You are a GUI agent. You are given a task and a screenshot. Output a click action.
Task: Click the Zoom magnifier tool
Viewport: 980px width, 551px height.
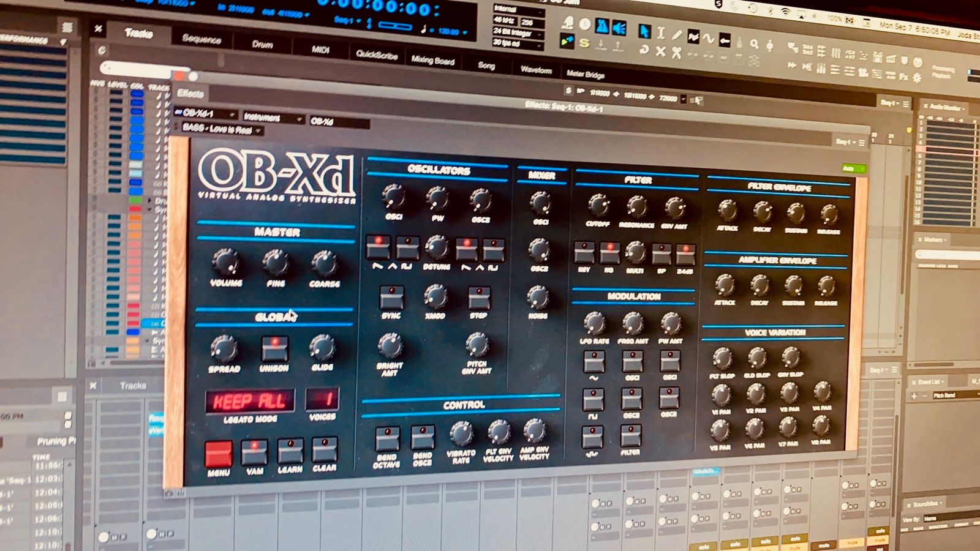[754, 44]
